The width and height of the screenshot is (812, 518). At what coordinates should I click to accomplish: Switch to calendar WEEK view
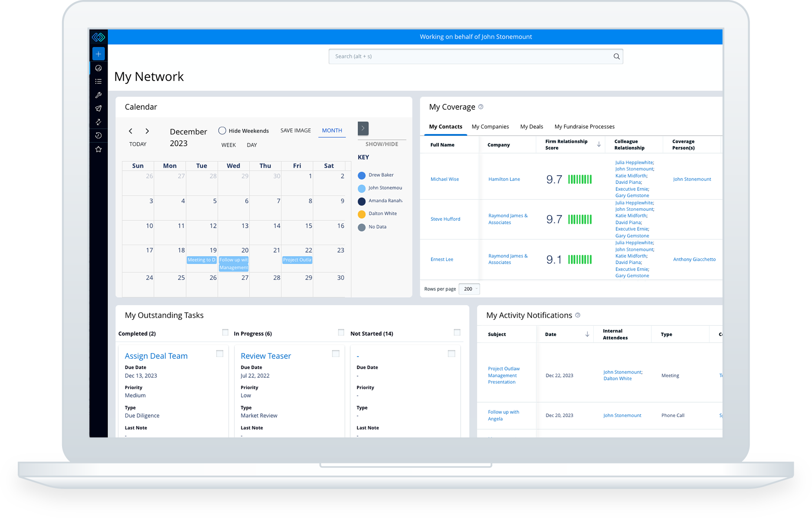click(x=229, y=145)
